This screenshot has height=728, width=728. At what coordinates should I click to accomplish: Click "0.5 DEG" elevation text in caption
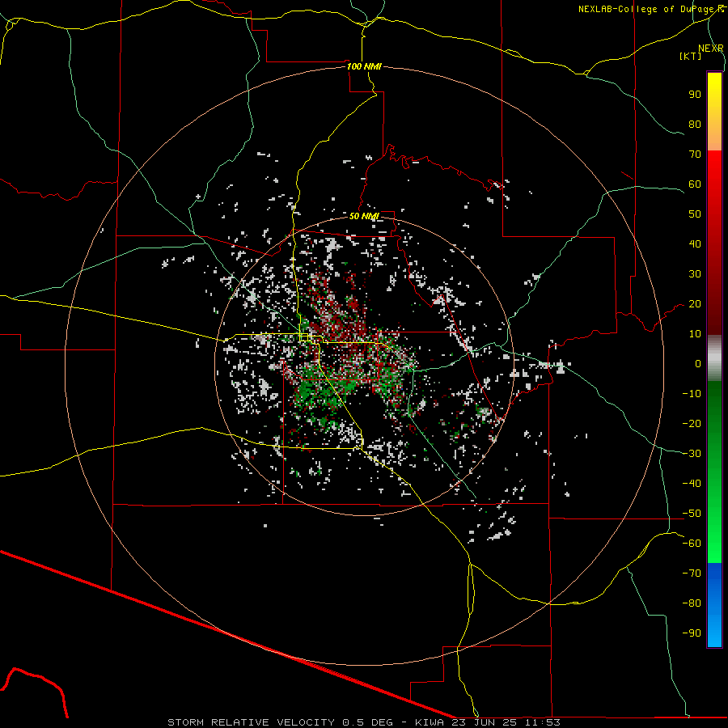point(368,722)
